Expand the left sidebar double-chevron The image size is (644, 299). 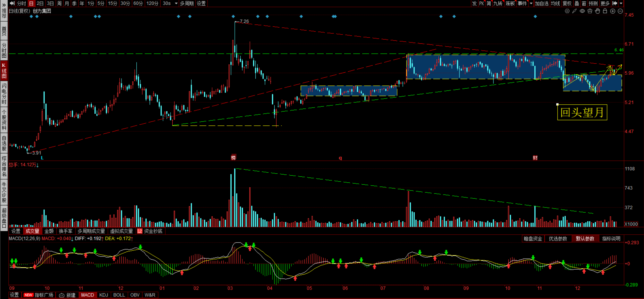coord(4,5)
